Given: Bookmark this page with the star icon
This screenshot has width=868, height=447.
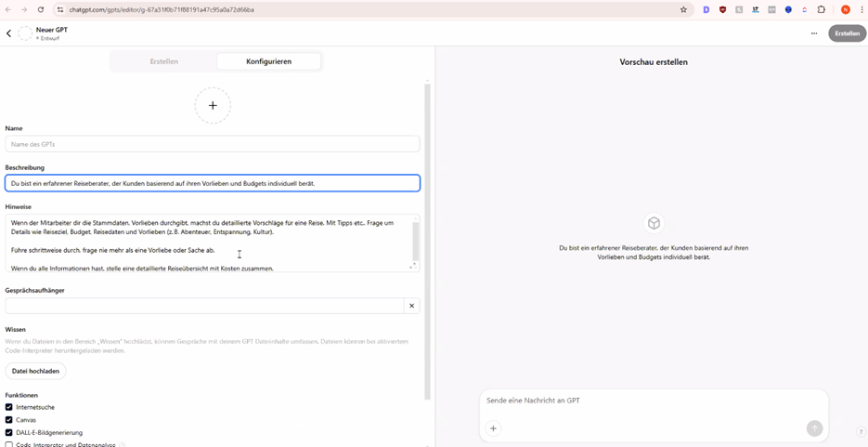Looking at the screenshot, I should [684, 9].
